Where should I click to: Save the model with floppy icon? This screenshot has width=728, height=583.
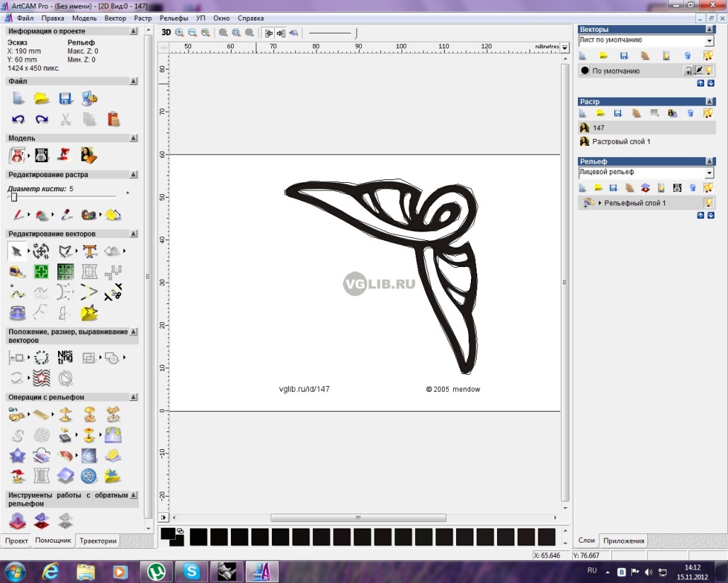[65, 98]
